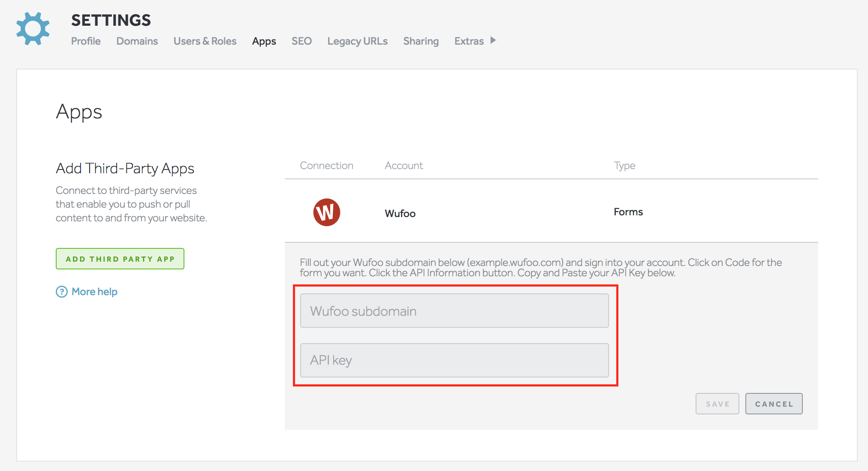Click the blue settings gear icon
Screen dimensions: 868x471
[33, 29]
